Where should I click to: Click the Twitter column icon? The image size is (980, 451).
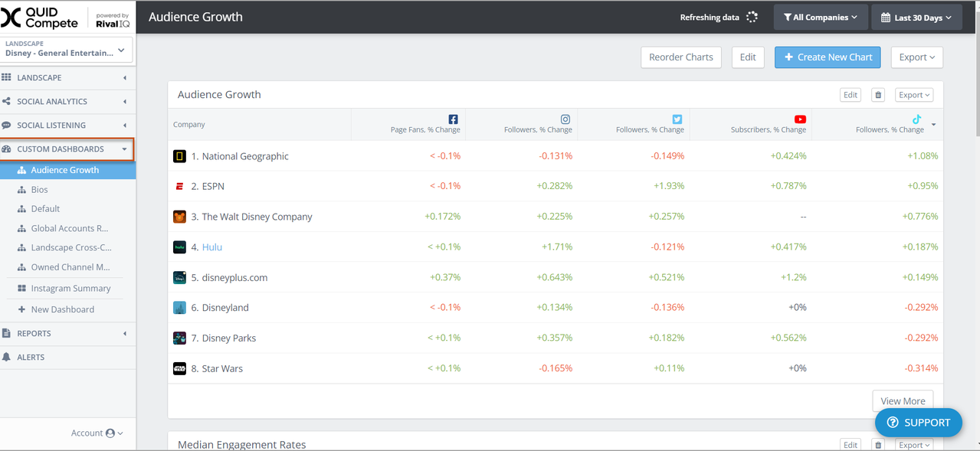[x=677, y=119]
